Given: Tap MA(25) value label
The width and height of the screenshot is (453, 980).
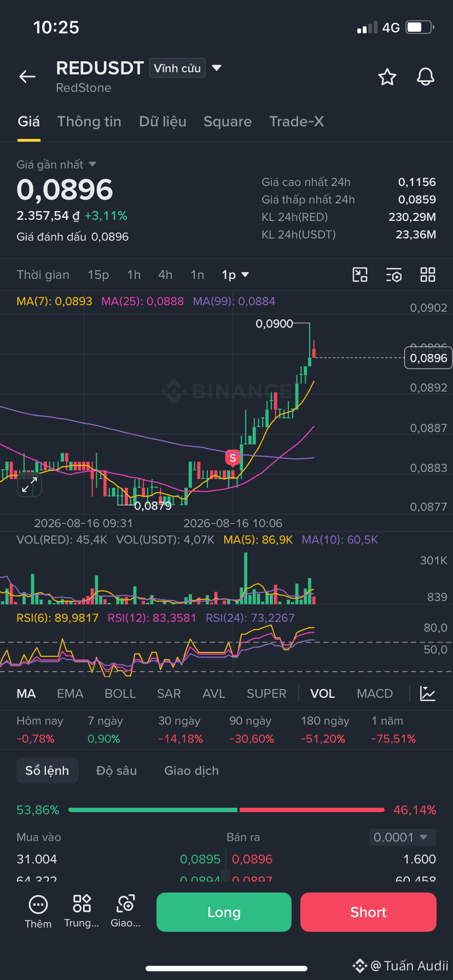Looking at the screenshot, I should pos(143,301).
